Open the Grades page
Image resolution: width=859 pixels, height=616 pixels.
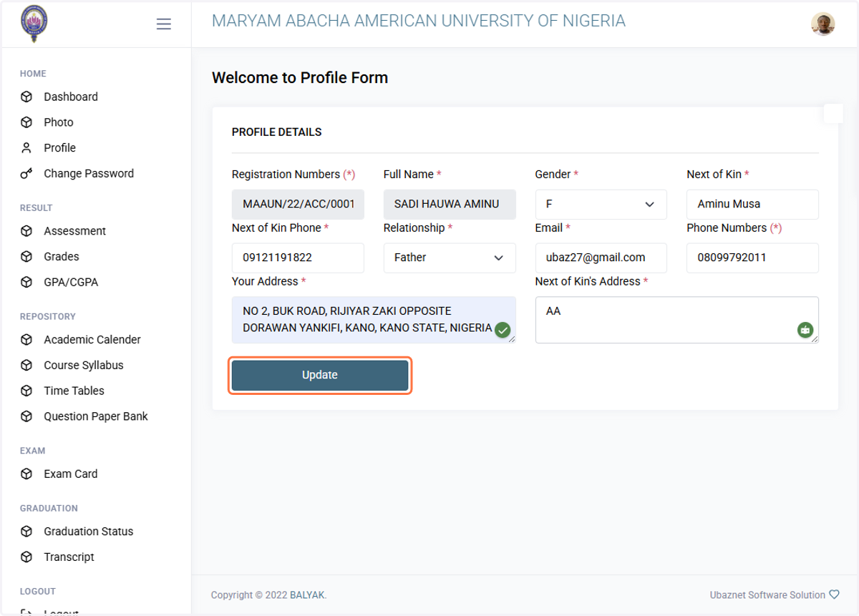click(62, 257)
